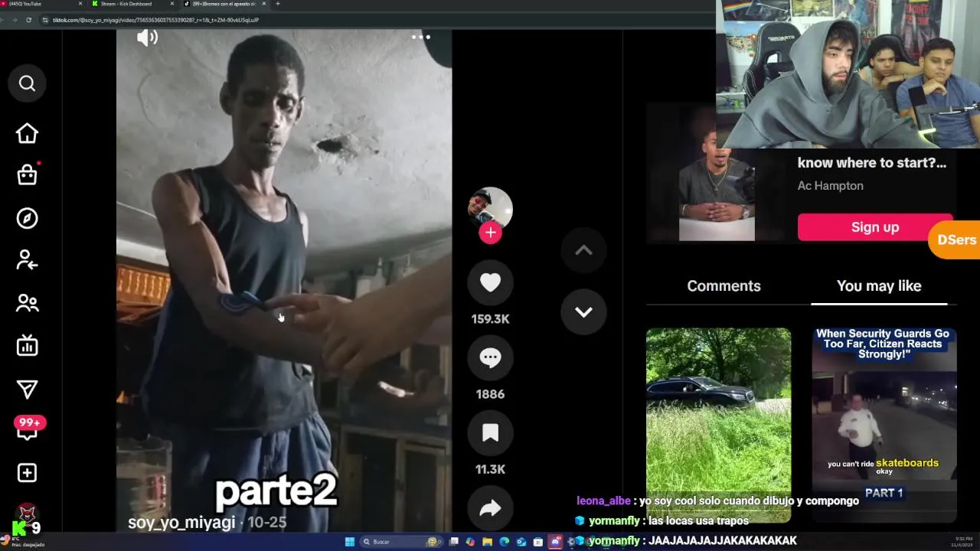Save the video with the bookmark icon
The height and width of the screenshot is (551, 980).
490,432
